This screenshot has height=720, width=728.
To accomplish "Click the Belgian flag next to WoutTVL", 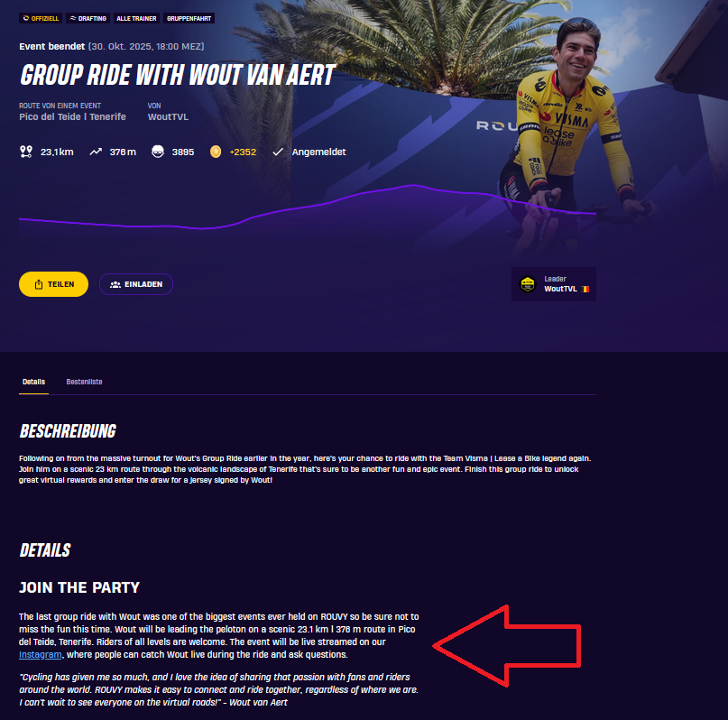I will coord(585,289).
